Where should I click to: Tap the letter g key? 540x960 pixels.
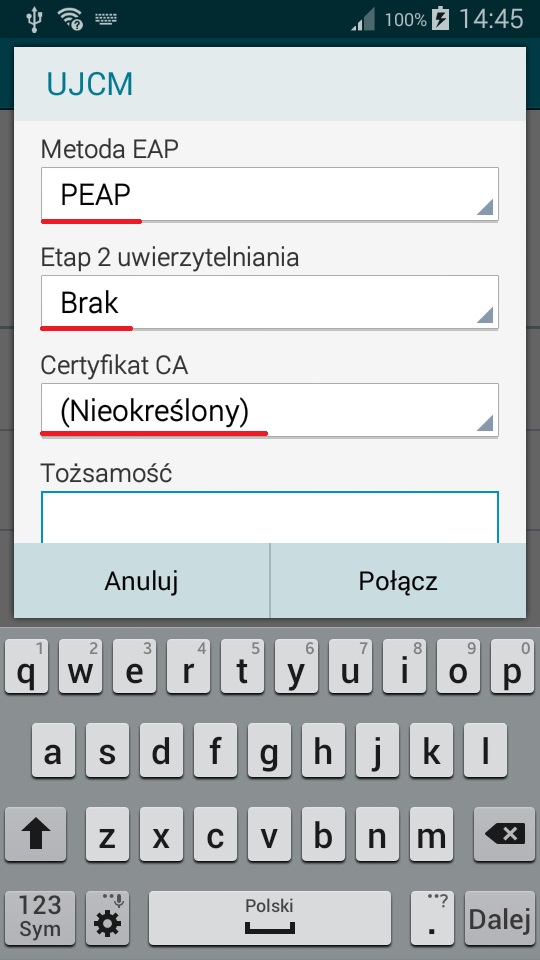pyautogui.click(x=269, y=751)
